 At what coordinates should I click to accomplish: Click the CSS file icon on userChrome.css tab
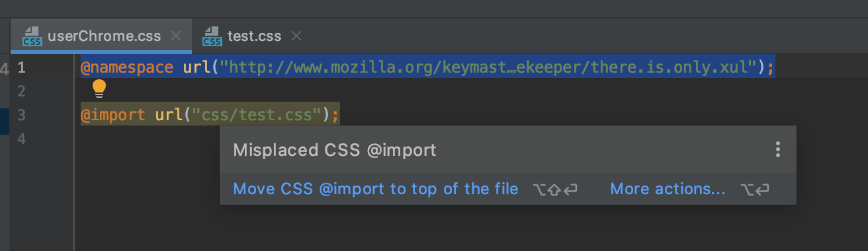pyautogui.click(x=32, y=36)
